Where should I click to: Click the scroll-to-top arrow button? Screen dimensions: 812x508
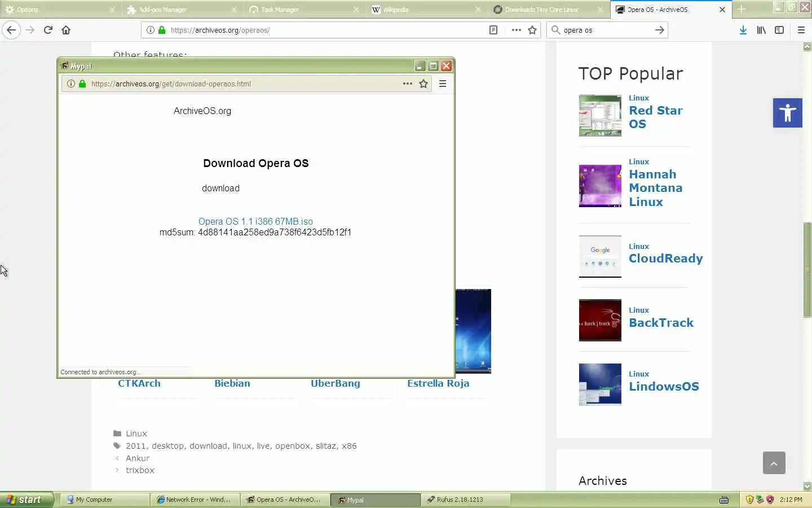point(774,463)
